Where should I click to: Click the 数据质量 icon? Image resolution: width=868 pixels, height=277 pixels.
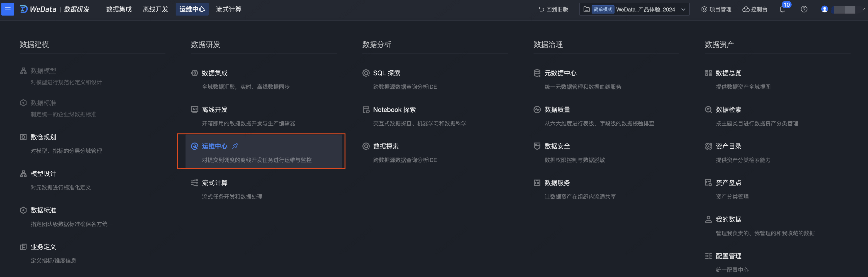point(537,109)
